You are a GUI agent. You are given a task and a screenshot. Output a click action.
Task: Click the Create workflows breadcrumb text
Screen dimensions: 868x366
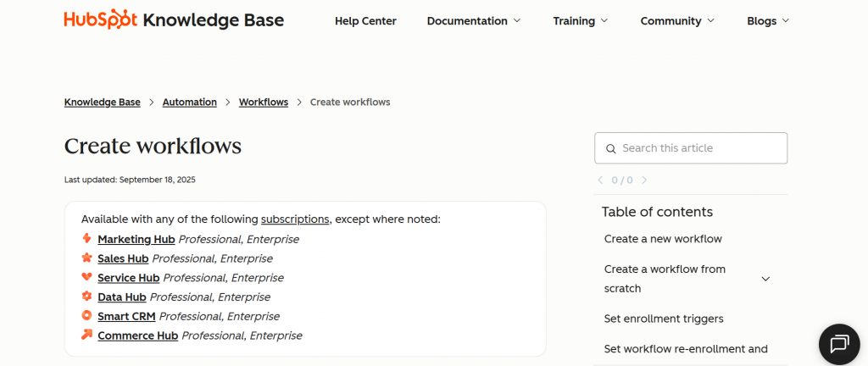(350, 103)
